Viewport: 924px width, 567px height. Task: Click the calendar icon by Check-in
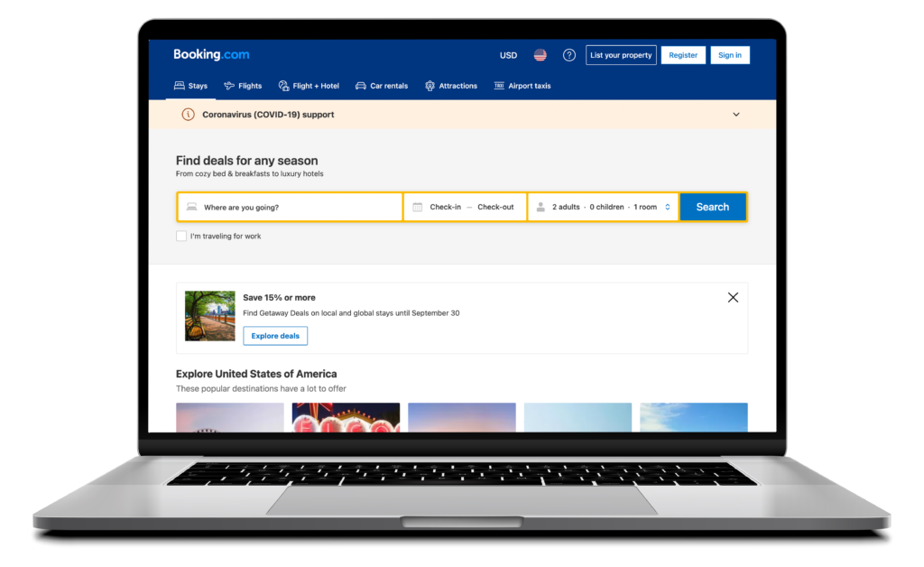coord(417,207)
